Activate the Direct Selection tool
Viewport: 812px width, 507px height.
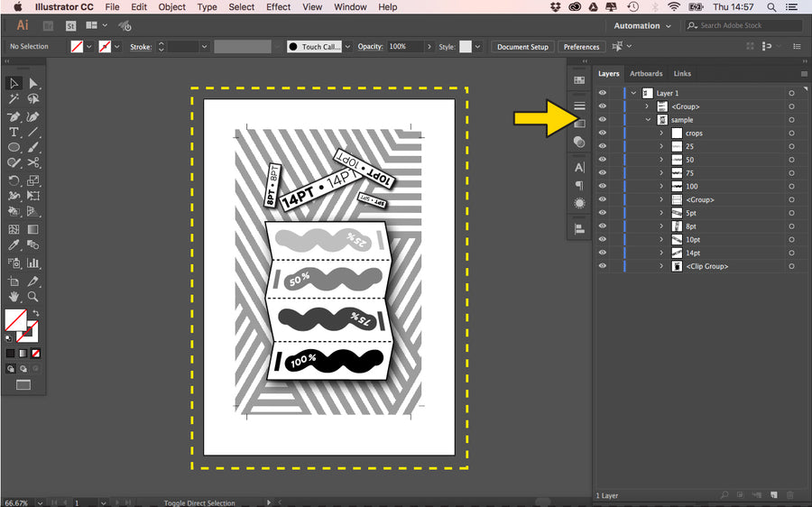pyautogui.click(x=33, y=83)
